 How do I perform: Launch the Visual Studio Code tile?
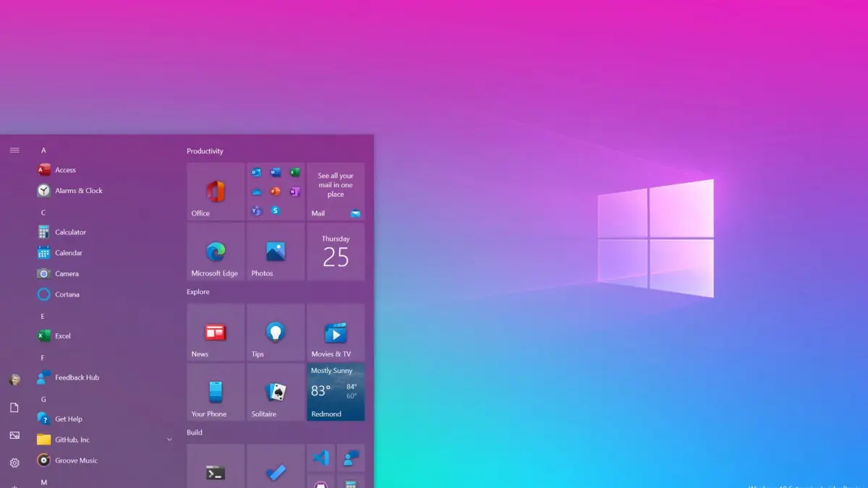coord(321,458)
